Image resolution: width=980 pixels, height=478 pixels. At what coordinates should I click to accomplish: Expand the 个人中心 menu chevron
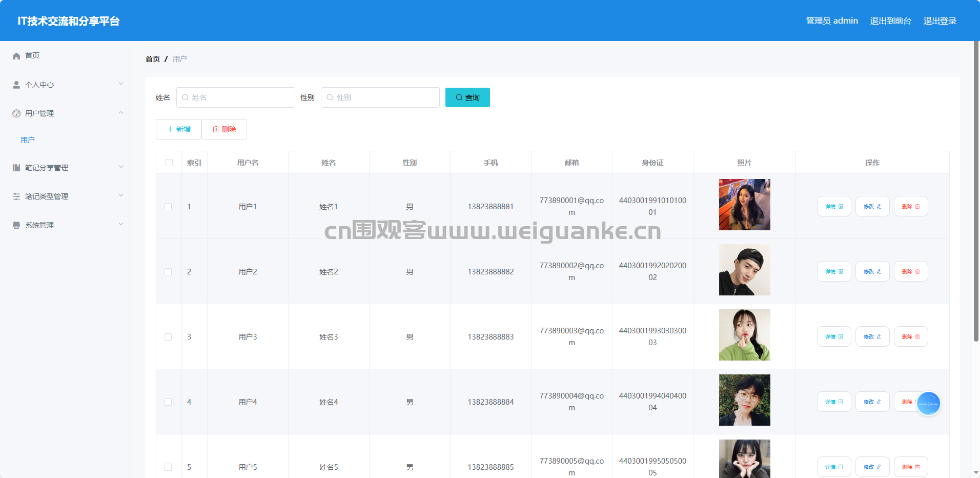click(x=121, y=84)
